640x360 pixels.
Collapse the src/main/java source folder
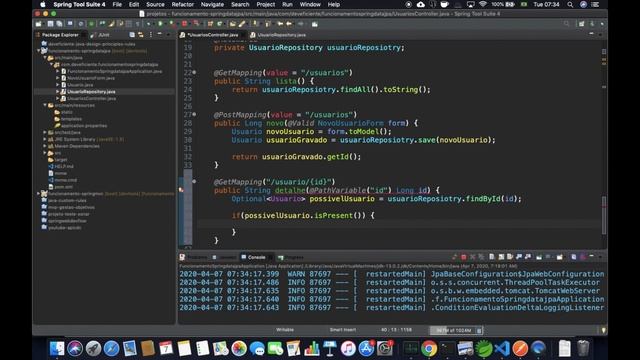click(45, 58)
